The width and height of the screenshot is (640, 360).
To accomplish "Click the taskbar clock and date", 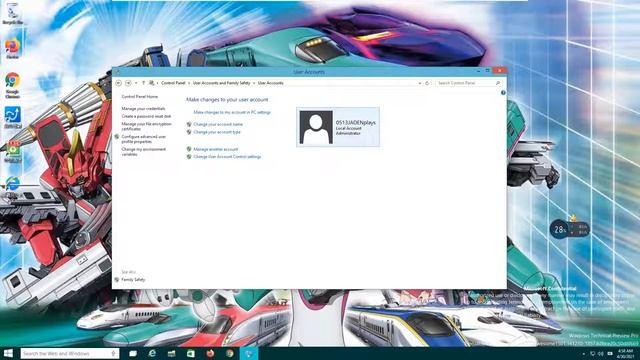I will 625,353.
